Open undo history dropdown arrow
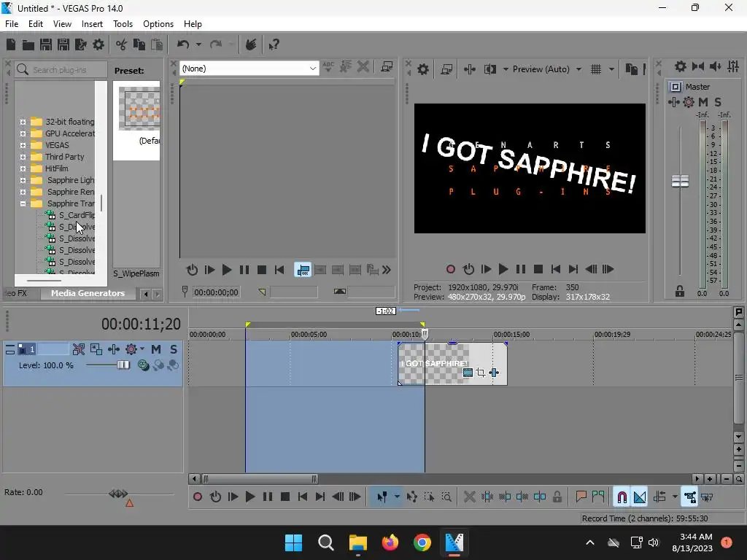This screenshot has height=560, width=747. (198, 44)
